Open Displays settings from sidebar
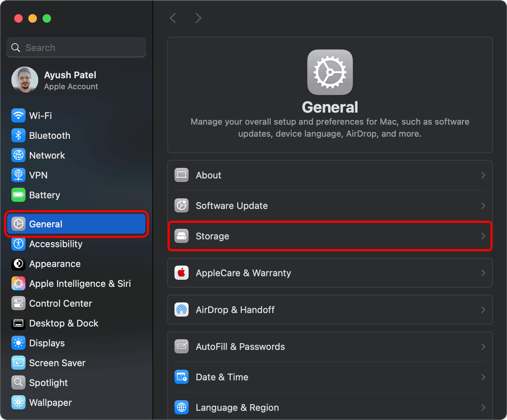This screenshot has height=420, width=507. (x=47, y=343)
